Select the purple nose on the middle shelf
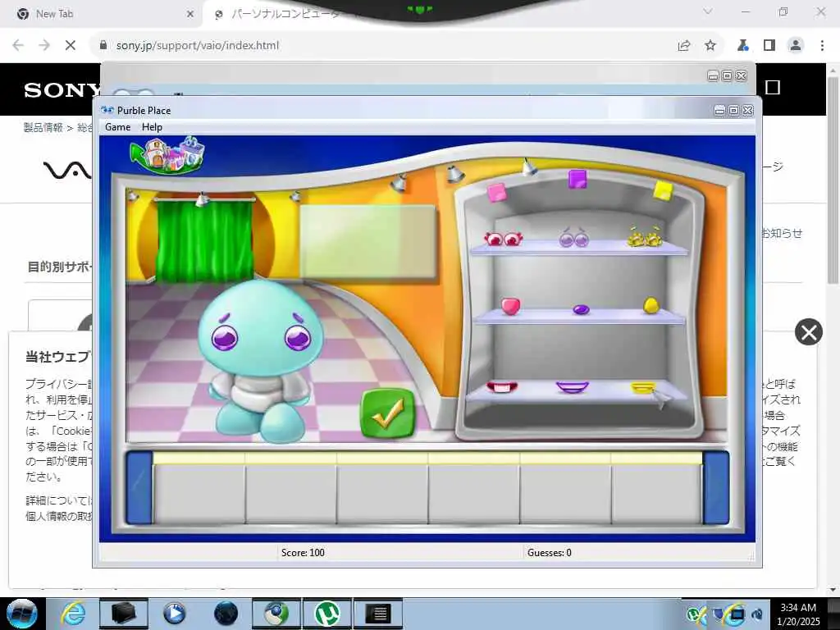The height and width of the screenshot is (630, 840). (x=581, y=309)
